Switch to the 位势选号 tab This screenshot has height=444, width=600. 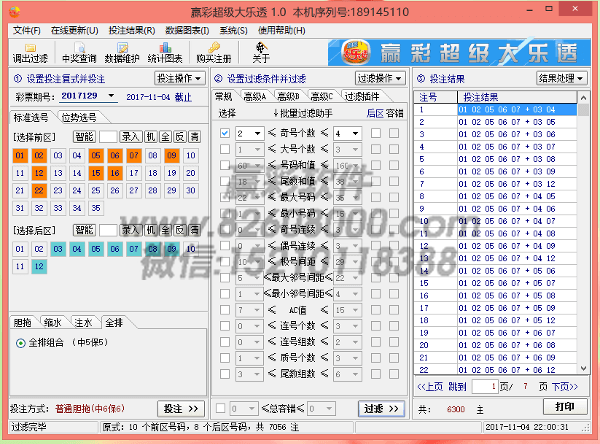point(79,117)
